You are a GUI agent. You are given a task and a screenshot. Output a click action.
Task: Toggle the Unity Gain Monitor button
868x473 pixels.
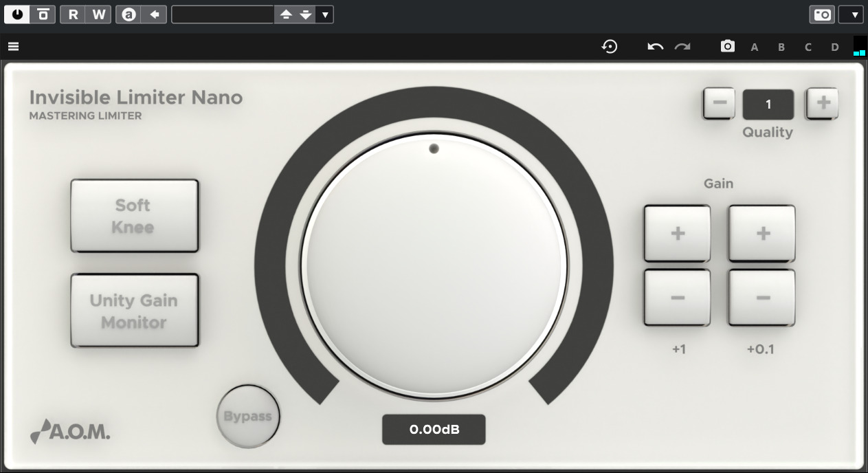coord(135,311)
